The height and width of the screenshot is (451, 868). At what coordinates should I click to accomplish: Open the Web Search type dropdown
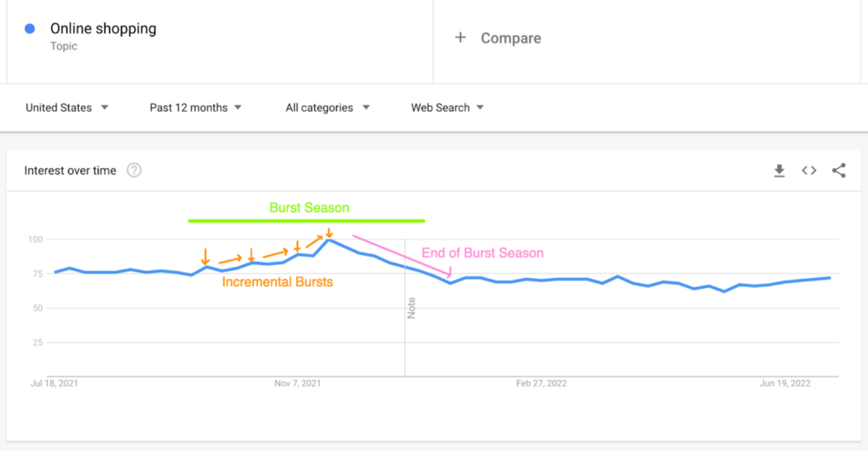pos(447,108)
